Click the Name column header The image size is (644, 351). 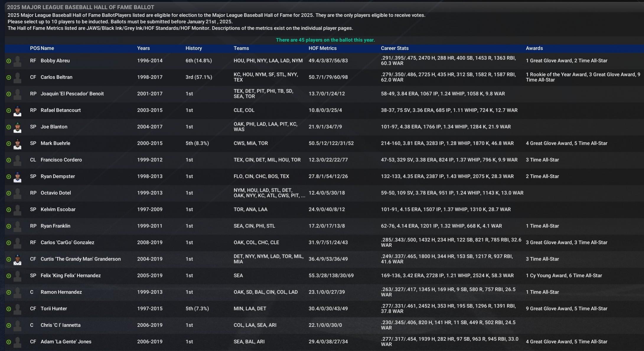[x=47, y=48]
